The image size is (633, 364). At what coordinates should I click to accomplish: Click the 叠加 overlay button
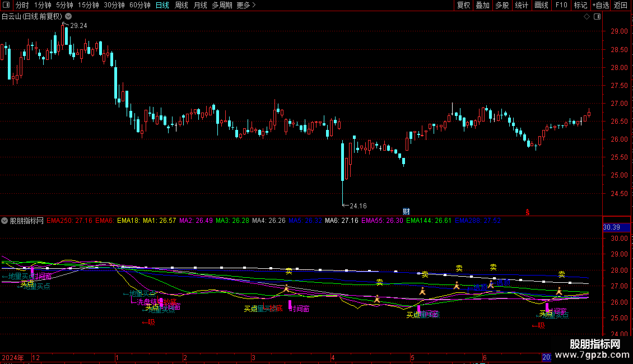482,5
